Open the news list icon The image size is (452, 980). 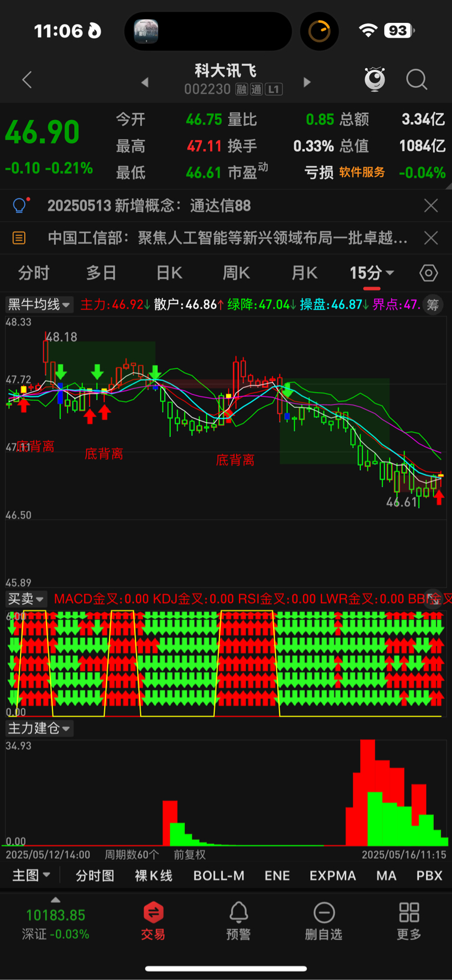(x=19, y=238)
